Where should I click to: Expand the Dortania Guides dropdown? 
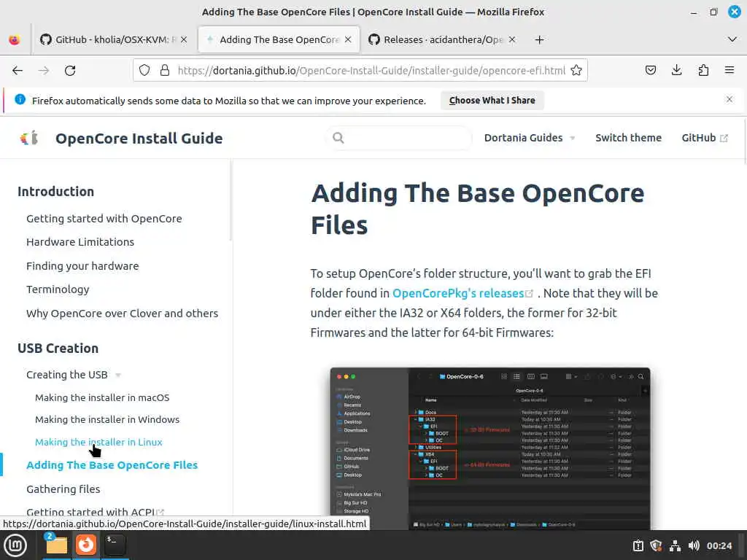click(530, 138)
